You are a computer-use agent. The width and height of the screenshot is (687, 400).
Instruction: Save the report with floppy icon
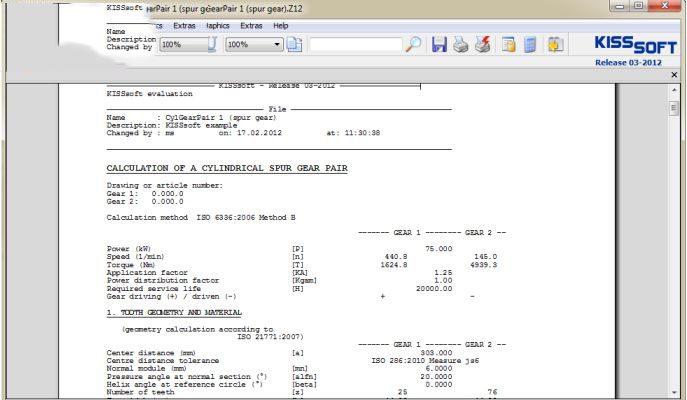click(x=439, y=44)
